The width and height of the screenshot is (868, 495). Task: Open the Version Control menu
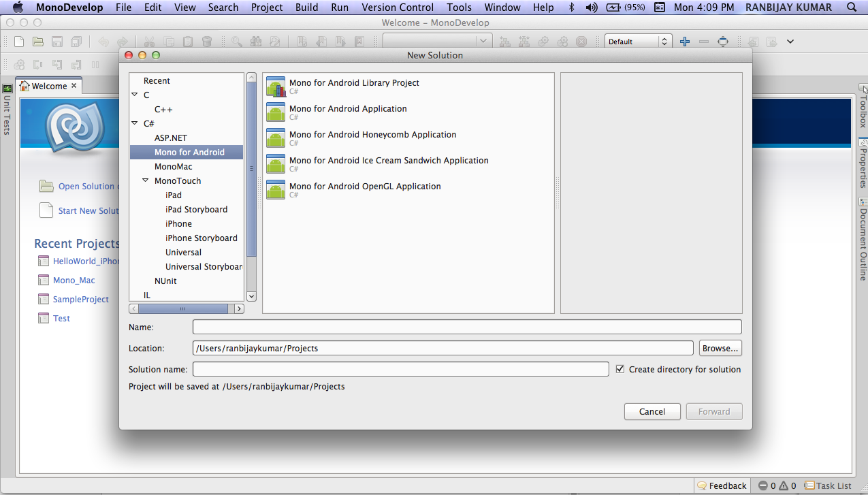pos(397,7)
